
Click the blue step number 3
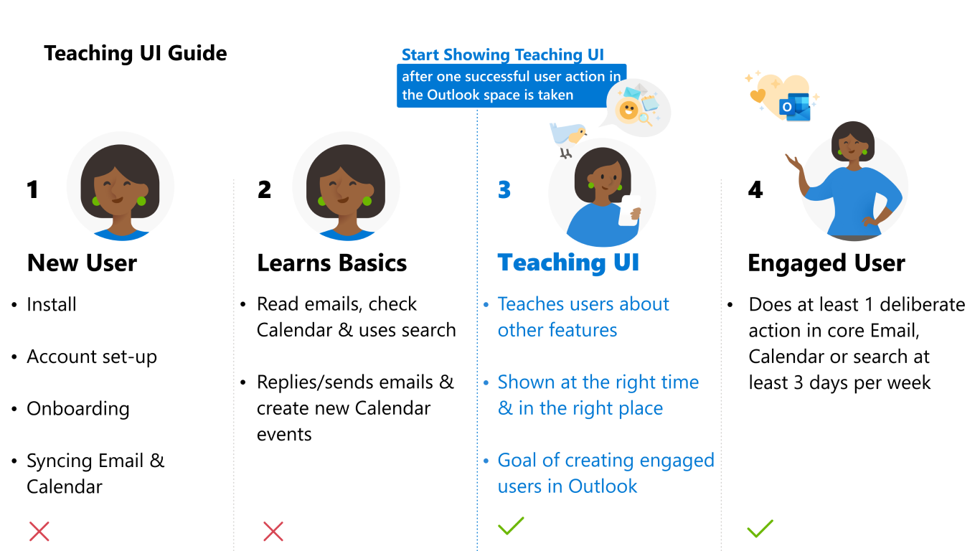(504, 189)
